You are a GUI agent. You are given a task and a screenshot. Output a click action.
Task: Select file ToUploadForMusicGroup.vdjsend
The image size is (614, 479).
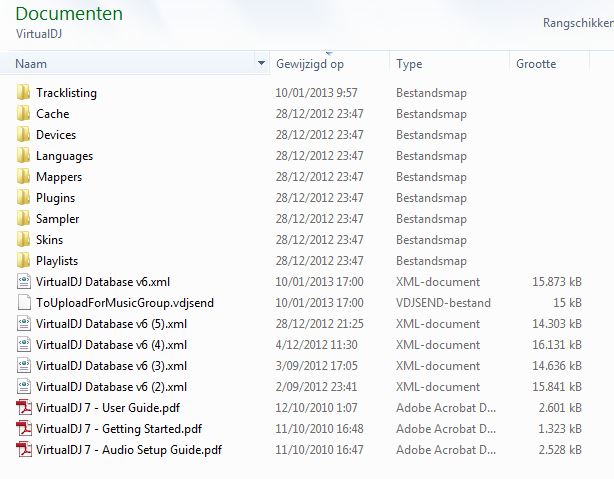pyautogui.click(x=125, y=303)
